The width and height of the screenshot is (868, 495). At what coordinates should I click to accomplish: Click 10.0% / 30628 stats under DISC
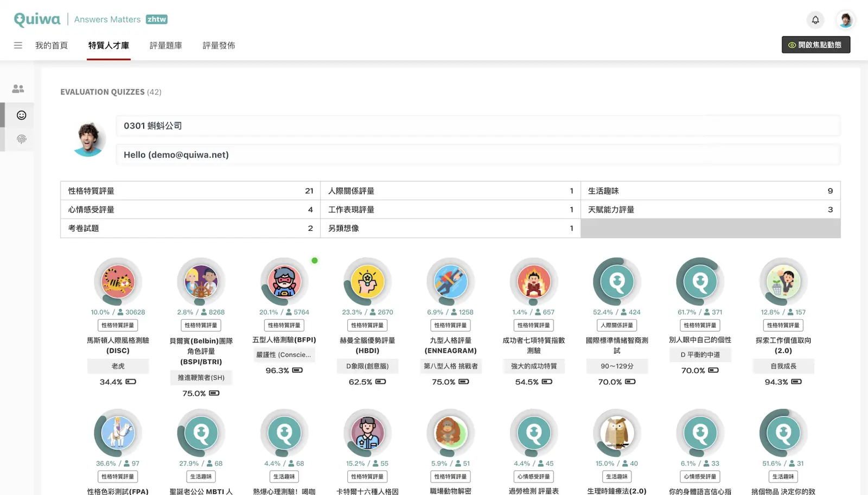pyautogui.click(x=118, y=312)
